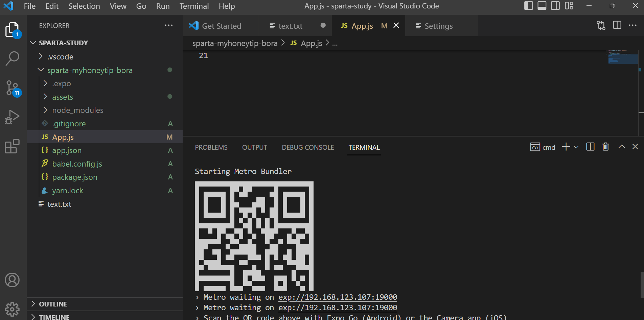The width and height of the screenshot is (644, 320).
Task: Switch to the Settings editor tab
Action: point(441,26)
